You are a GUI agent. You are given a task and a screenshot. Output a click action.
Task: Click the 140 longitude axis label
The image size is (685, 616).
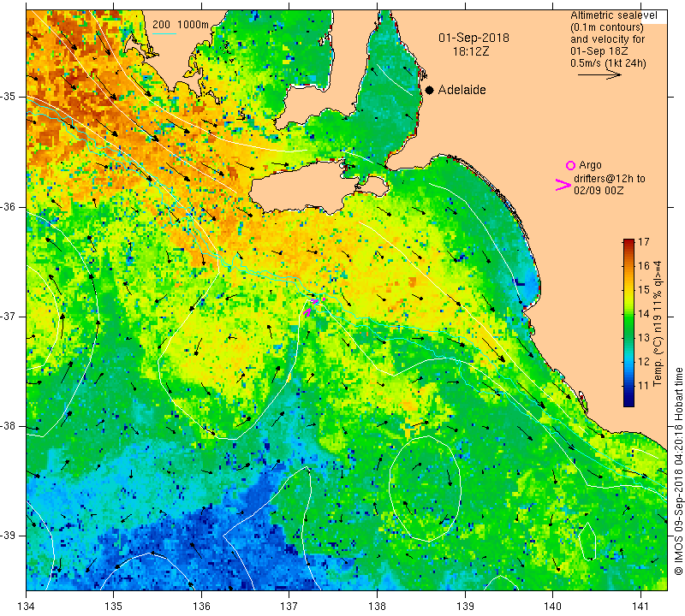click(x=552, y=606)
